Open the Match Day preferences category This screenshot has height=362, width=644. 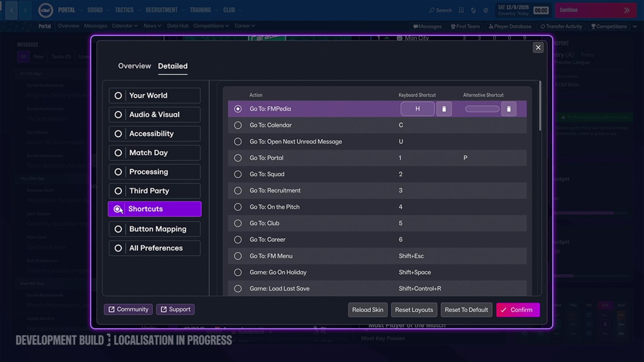coord(154,153)
